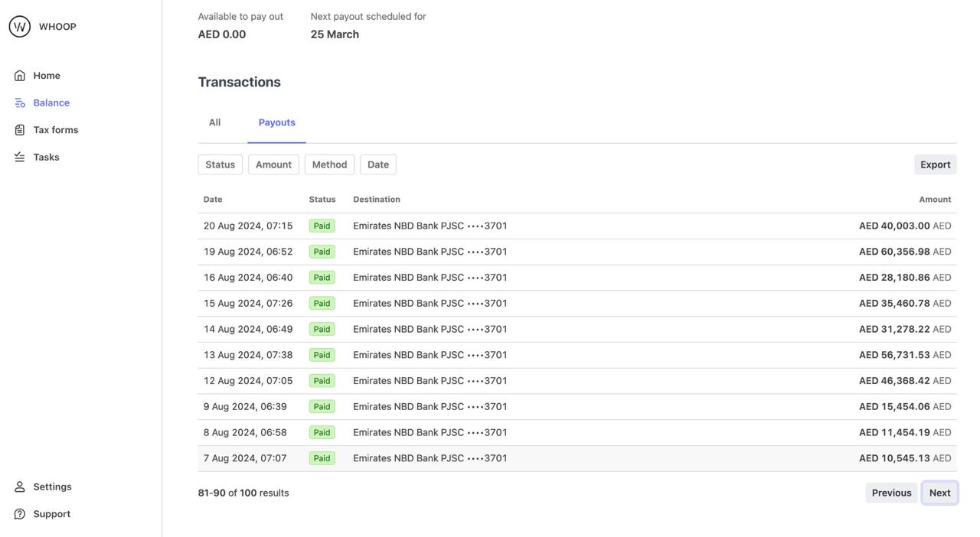Image resolution: width=980 pixels, height=537 pixels.
Task: Click the Tasks checklist icon
Action: pos(20,157)
